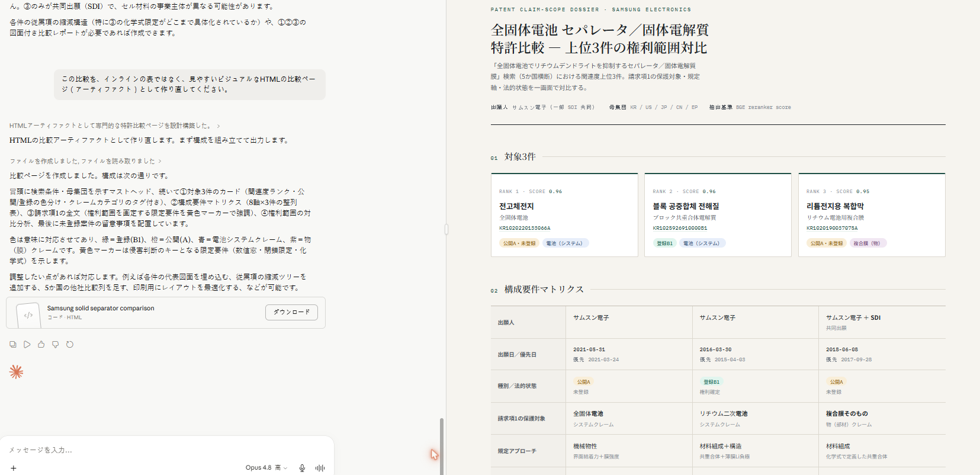Click the RANK 1 card titled 전고체전지

pyautogui.click(x=564, y=215)
